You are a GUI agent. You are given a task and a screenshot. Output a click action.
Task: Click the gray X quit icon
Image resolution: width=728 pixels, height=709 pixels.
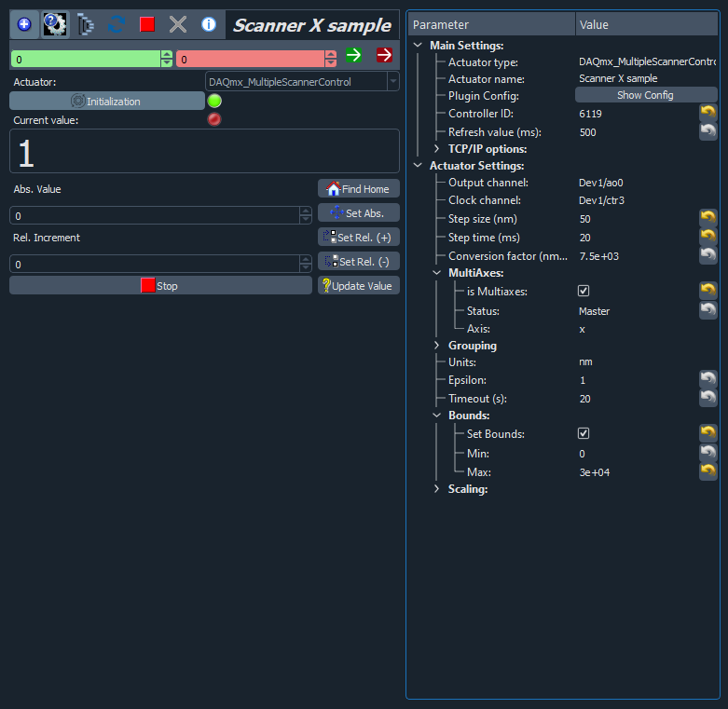pos(178,24)
